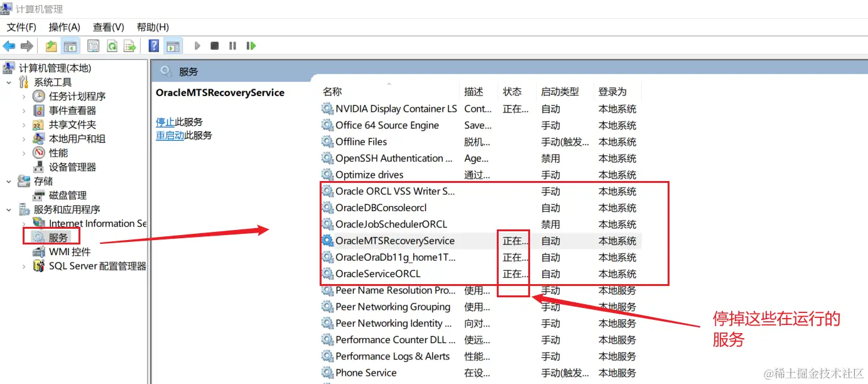Open the 帮助(H) menu
Image resolution: width=868 pixels, height=384 pixels.
pyautogui.click(x=153, y=27)
